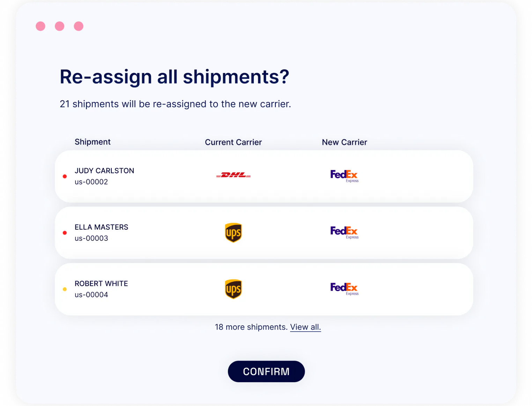
Task: Click shipment ID us-00002
Action: coord(91,182)
